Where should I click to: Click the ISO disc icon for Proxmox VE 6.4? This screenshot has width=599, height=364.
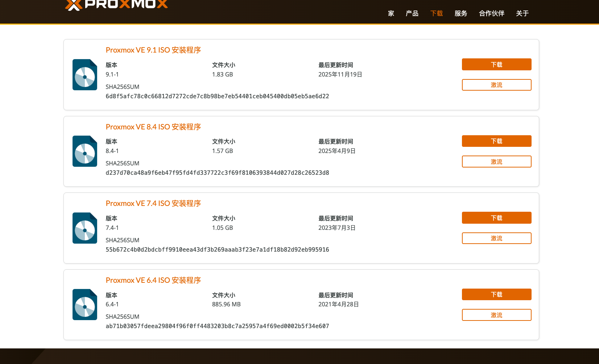pyautogui.click(x=85, y=305)
